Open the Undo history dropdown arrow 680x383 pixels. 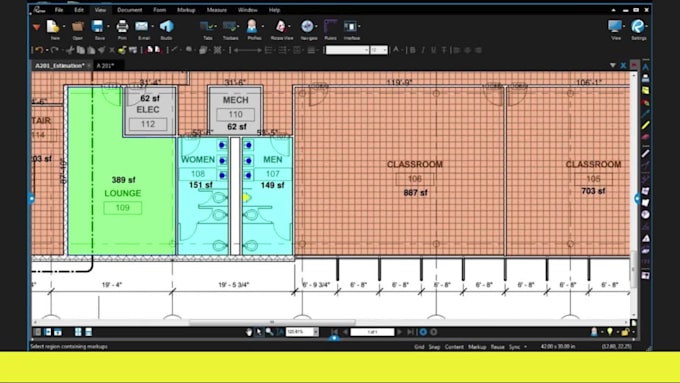[46, 50]
